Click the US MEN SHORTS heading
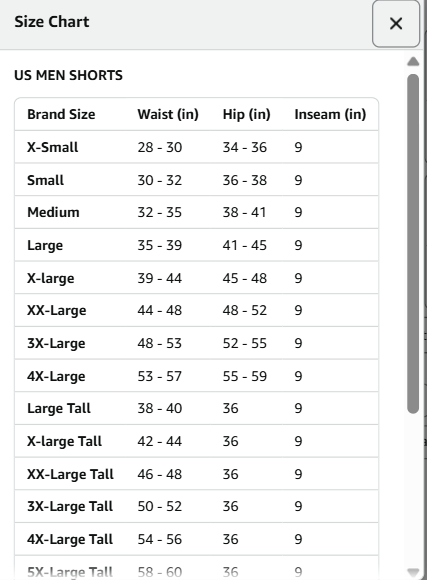This screenshot has height=580, width=427. [x=68, y=75]
